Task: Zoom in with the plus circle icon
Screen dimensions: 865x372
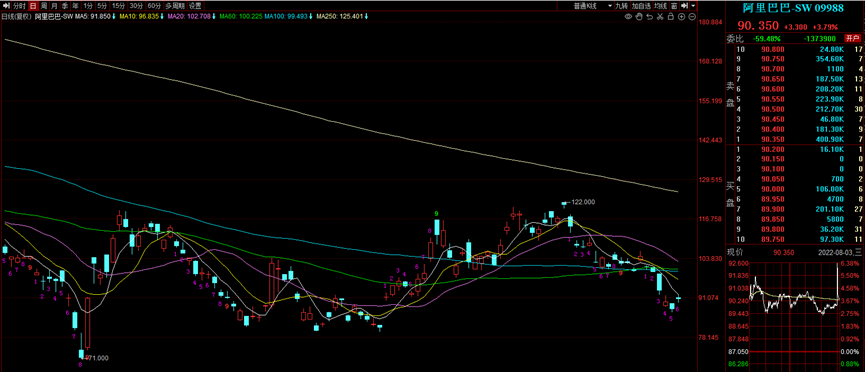Action: coord(682,17)
